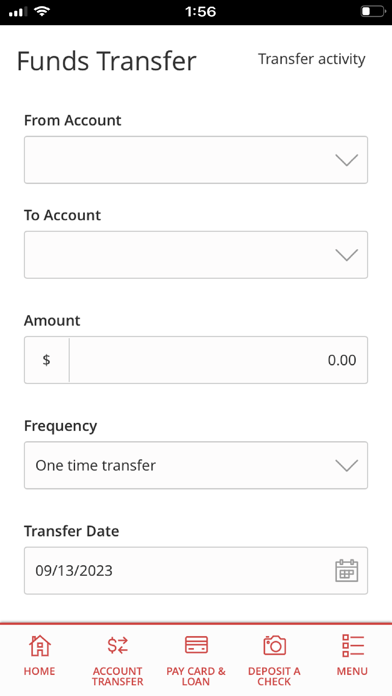Click the 09/13/2023 Transfer Date field
This screenshot has width=392, height=696.
coord(196,570)
